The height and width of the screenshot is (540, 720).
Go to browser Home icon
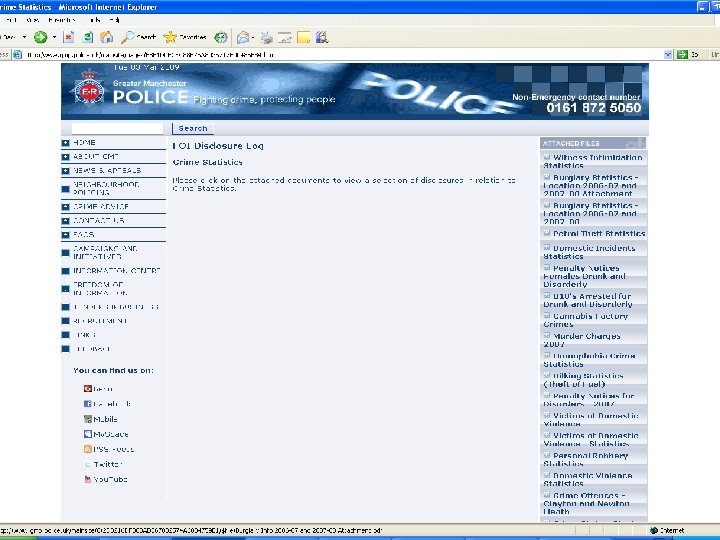click(107, 37)
